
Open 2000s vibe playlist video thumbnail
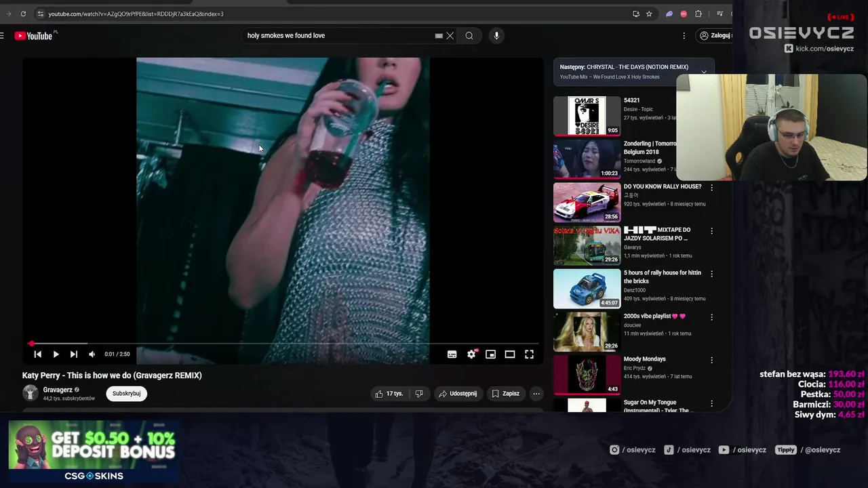[587, 331]
